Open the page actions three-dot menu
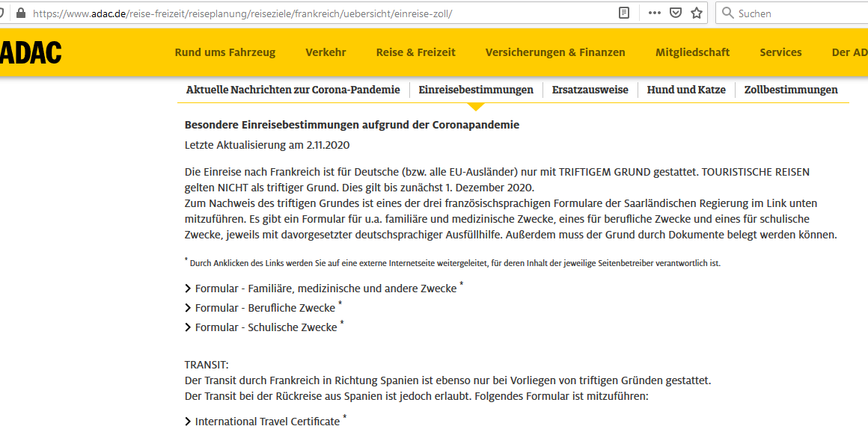Viewport: 868px width, 435px height. pos(655,13)
